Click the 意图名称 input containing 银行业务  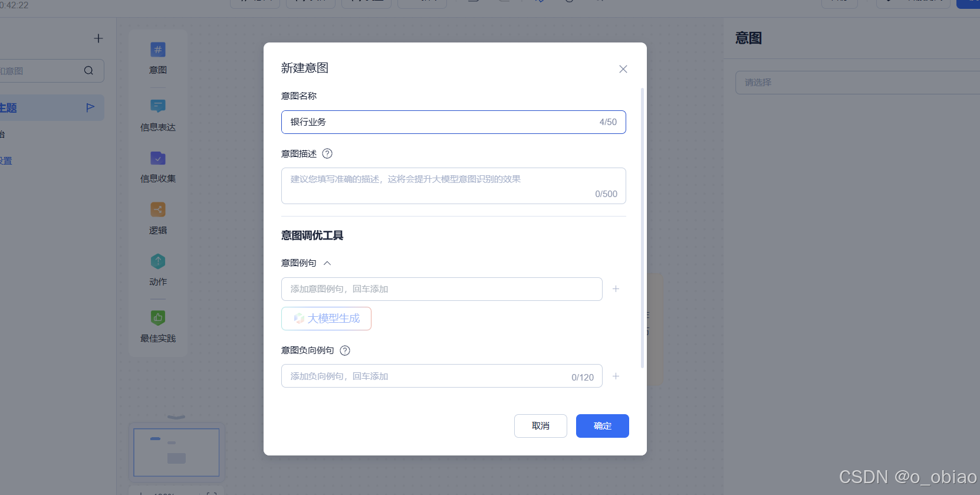[453, 122]
